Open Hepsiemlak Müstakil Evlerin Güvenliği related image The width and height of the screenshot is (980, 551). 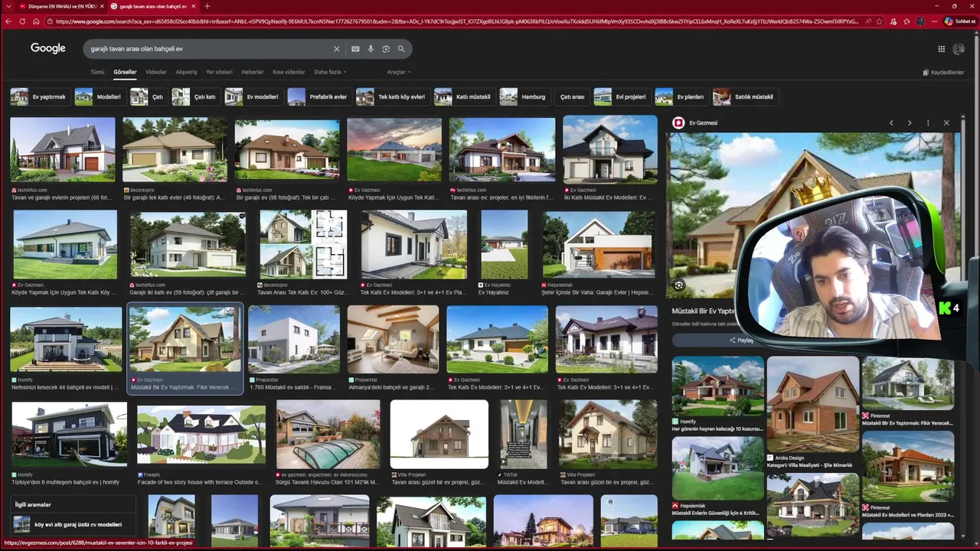[718, 468]
